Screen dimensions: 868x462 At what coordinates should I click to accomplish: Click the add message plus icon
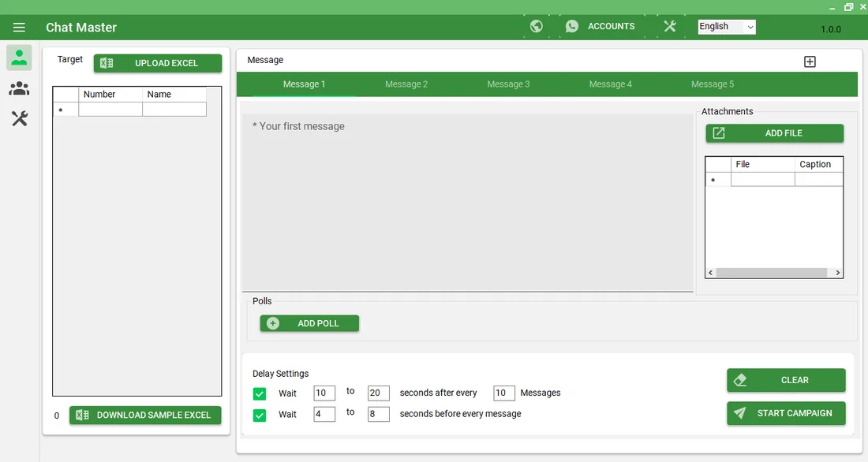(x=810, y=61)
